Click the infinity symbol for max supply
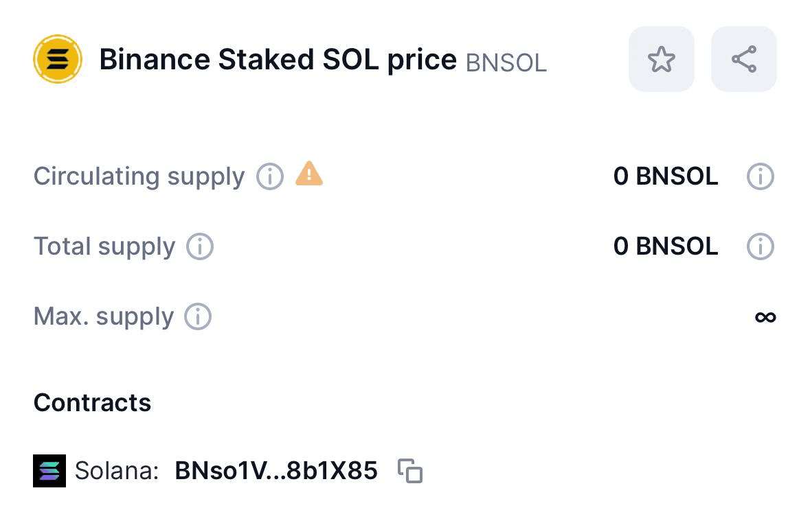Viewport: 810px width, 532px height. (765, 317)
